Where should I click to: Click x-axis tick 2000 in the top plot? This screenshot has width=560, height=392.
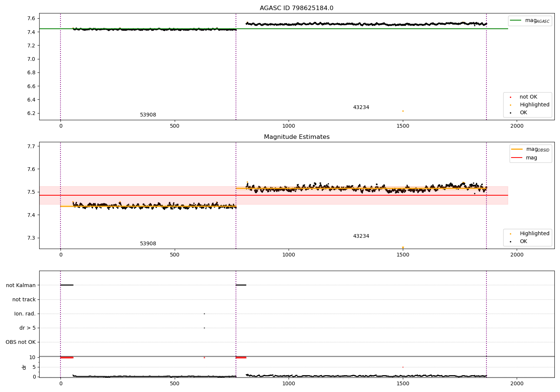click(517, 126)
